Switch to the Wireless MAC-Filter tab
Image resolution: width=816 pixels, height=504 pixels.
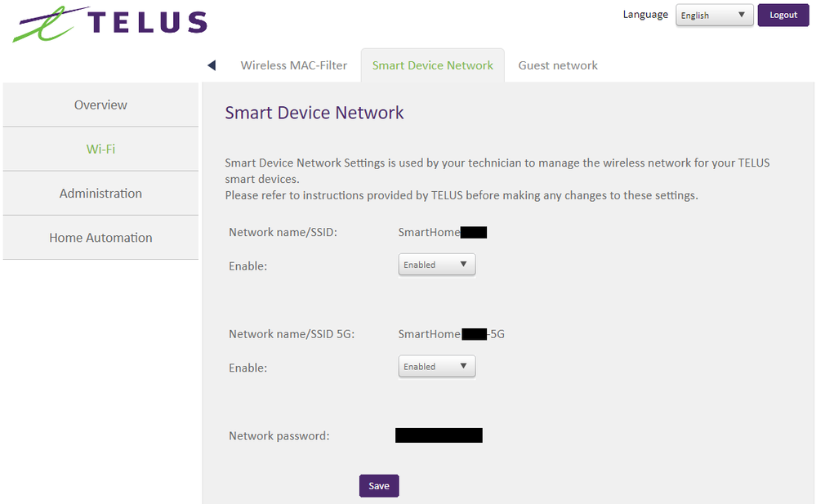[293, 65]
